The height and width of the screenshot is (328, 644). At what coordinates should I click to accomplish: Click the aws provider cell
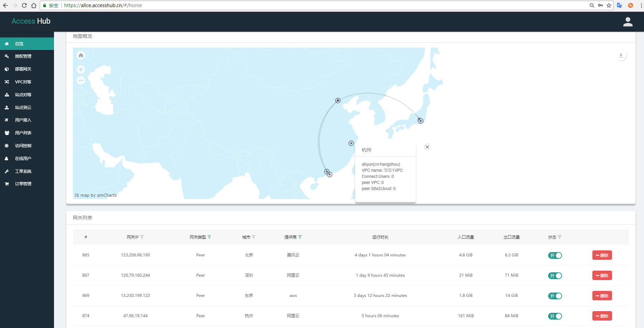coord(293,296)
